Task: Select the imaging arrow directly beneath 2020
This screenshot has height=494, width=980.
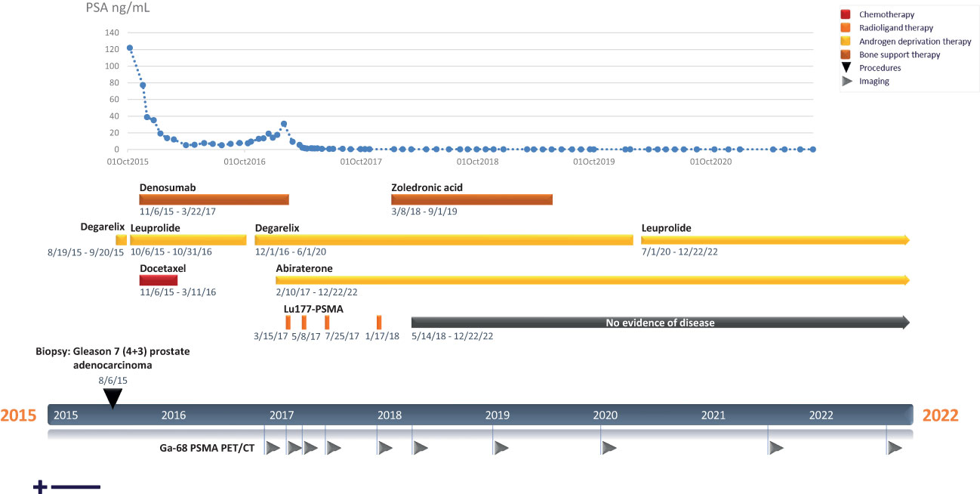Action: tap(609, 449)
